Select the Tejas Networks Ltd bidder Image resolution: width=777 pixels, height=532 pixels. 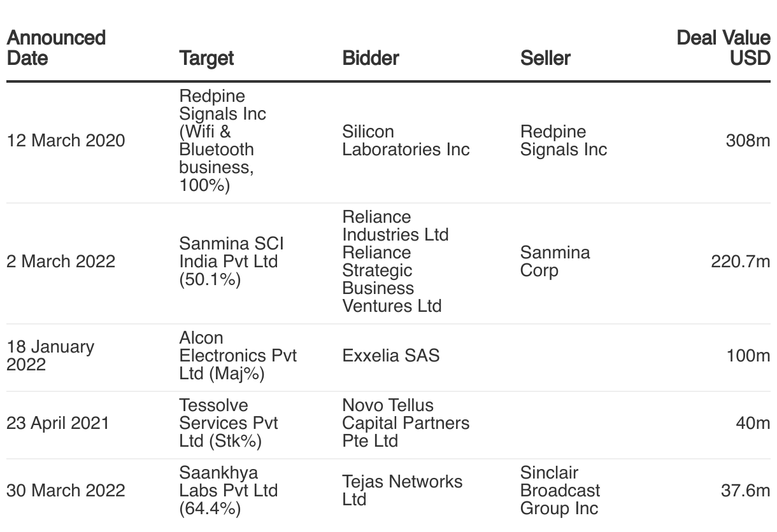coord(402,491)
